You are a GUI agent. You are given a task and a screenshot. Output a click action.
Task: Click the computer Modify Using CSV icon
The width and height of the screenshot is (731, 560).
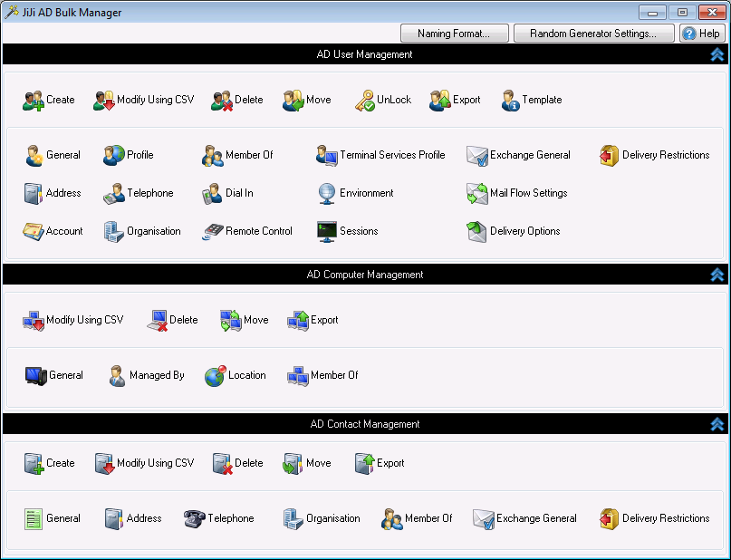34,321
